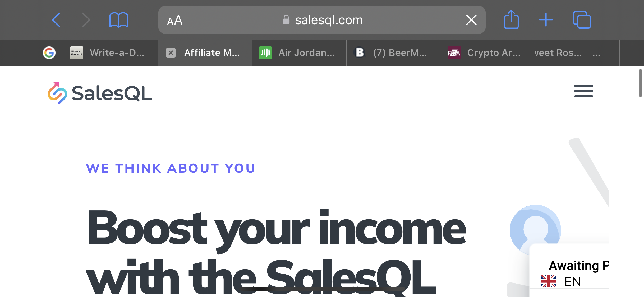This screenshot has height=297, width=644.
Task: Switch to the Write-a-D... tab
Action: (x=111, y=53)
